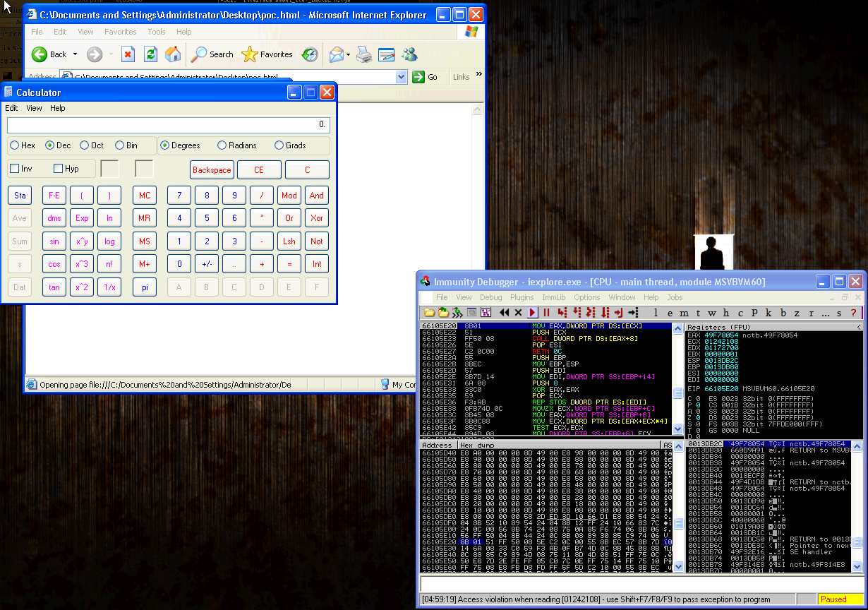Select the Radians angle mode in Calculator
The width and height of the screenshot is (868, 610).
[222, 145]
